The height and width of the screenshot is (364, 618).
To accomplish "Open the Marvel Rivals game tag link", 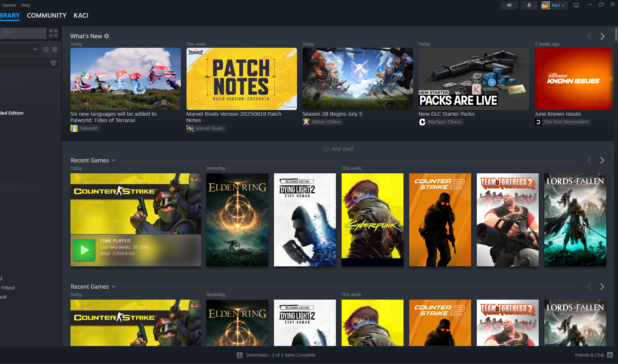I will (209, 128).
